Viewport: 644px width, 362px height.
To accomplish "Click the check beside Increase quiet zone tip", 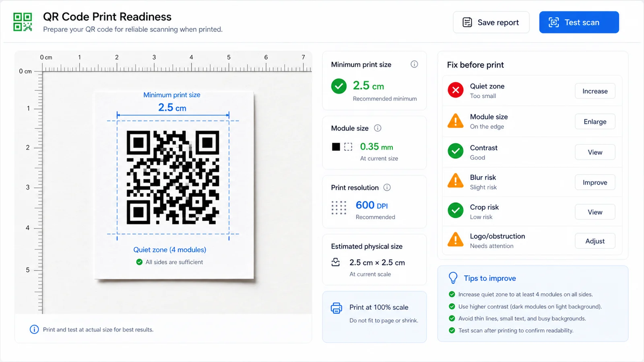I will tap(452, 294).
